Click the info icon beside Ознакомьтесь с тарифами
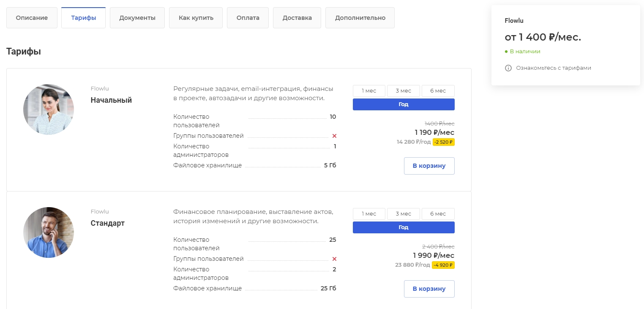The height and width of the screenshot is (309, 644). pyautogui.click(x=508, y=68)
